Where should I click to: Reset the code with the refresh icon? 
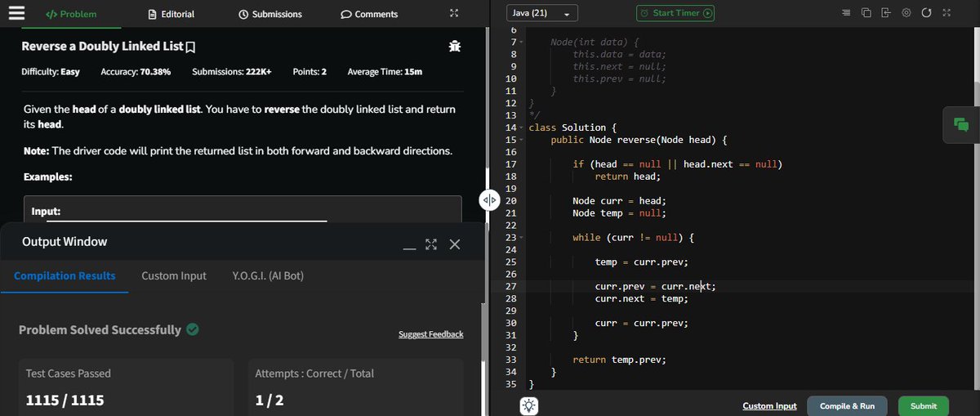(926, 13)
